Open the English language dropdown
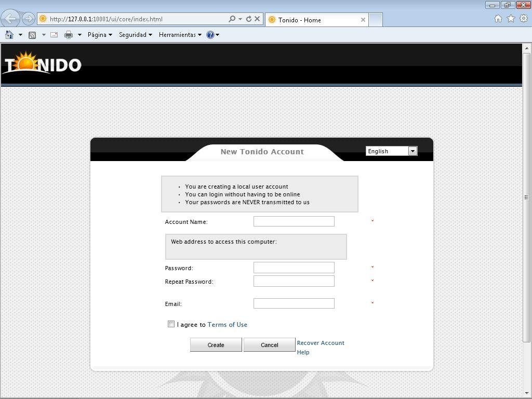This screenshot has height=399, width=532. [392, 151]
